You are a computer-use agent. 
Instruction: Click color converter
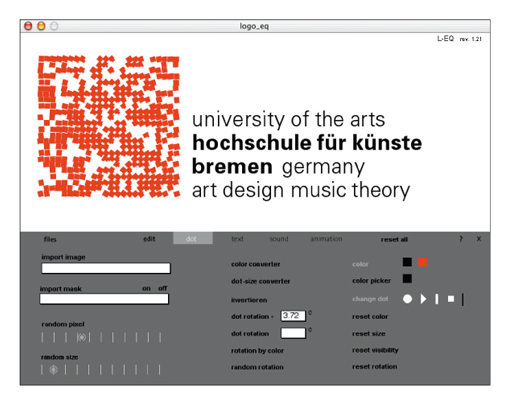256,264
